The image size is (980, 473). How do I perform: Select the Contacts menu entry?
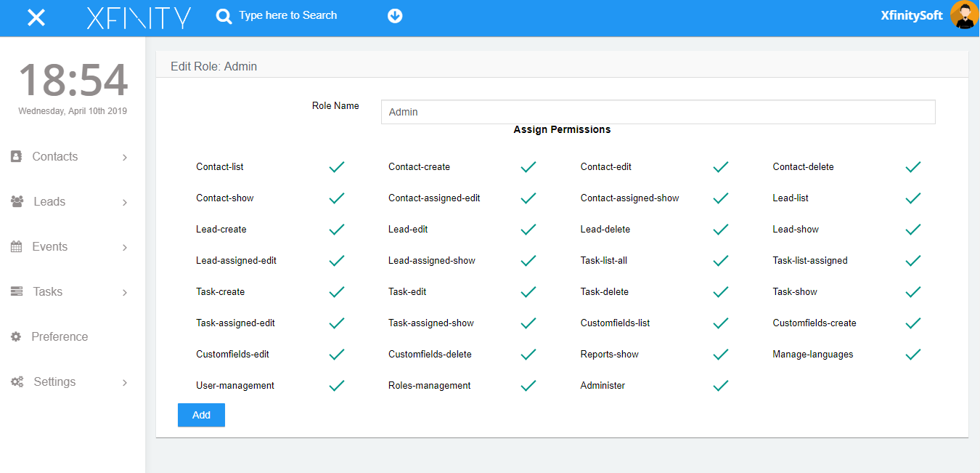[x=55, y=156]
